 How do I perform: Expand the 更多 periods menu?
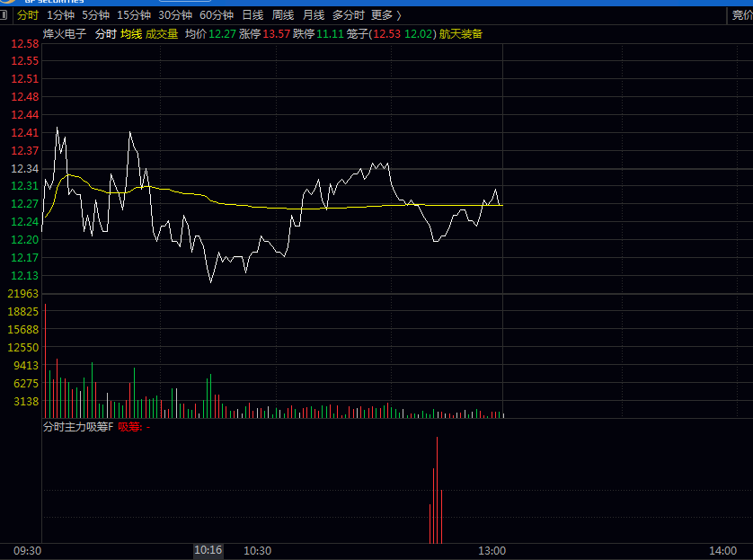[386, 15]
